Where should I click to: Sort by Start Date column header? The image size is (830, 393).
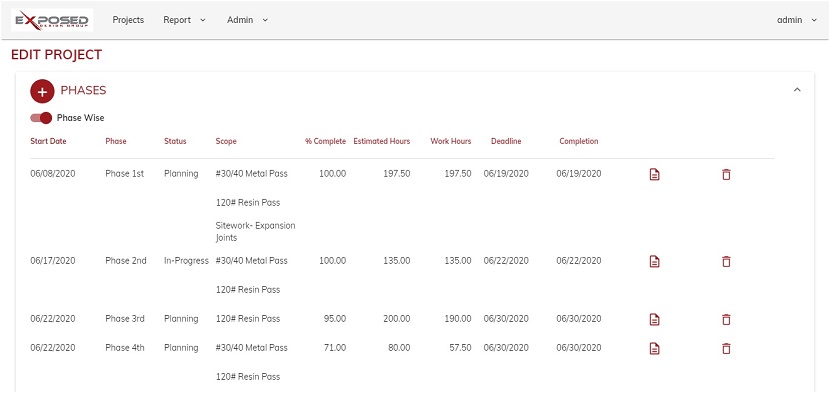(x=48, y=141)
